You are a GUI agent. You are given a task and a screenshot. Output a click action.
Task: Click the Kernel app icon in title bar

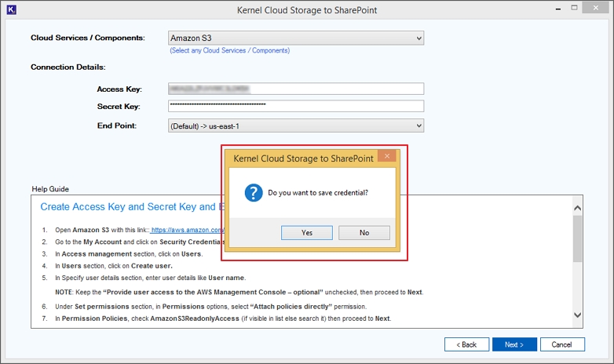point(11,9)
